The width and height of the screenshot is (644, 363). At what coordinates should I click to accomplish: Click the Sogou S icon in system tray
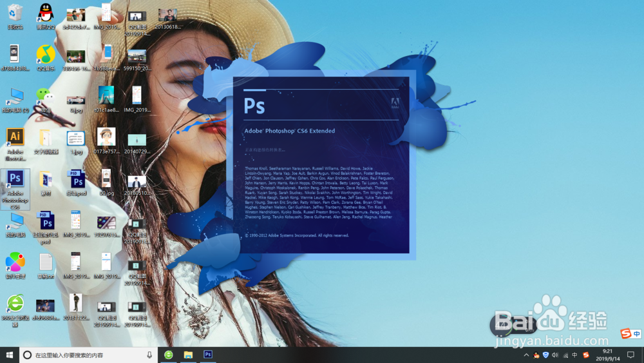[x=586, y=355]
